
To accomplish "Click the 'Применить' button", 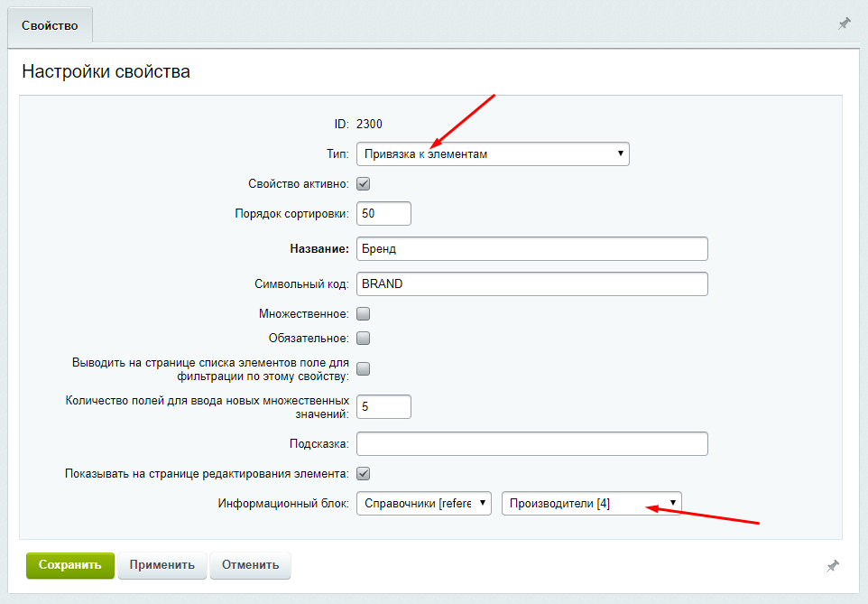I will pos(162,565).
